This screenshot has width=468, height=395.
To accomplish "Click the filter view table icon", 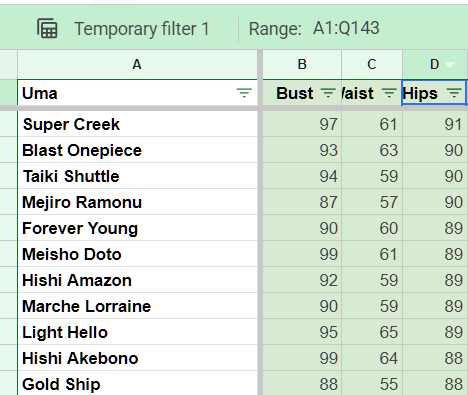I will (x=47, y=29).
